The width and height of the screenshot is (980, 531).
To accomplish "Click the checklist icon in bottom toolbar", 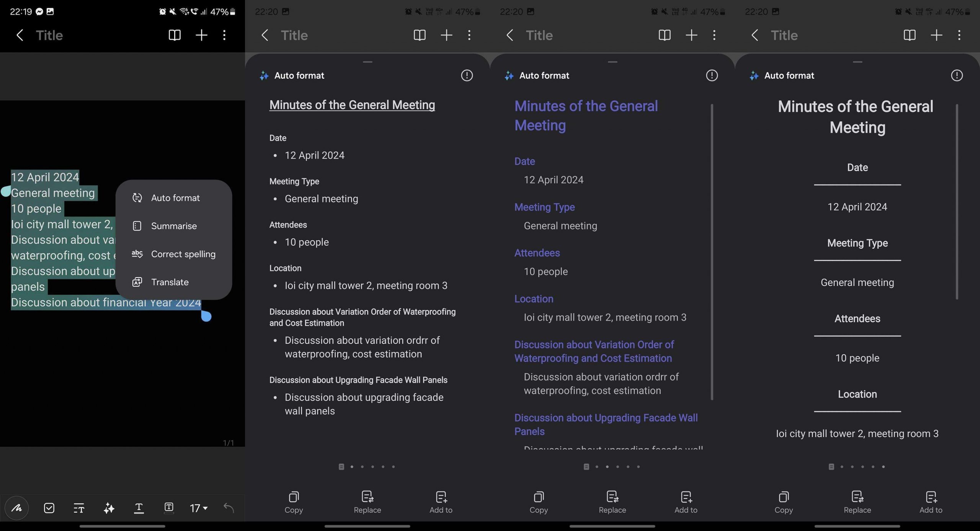I will (49, 508).
